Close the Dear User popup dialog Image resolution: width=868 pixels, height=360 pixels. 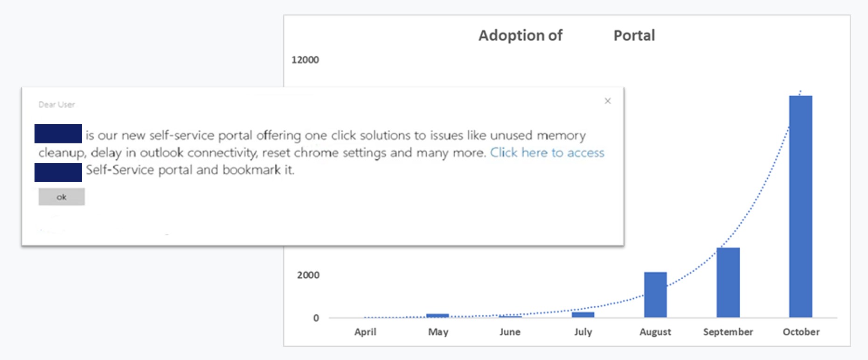pyautogui.click(x=607, y=101)
